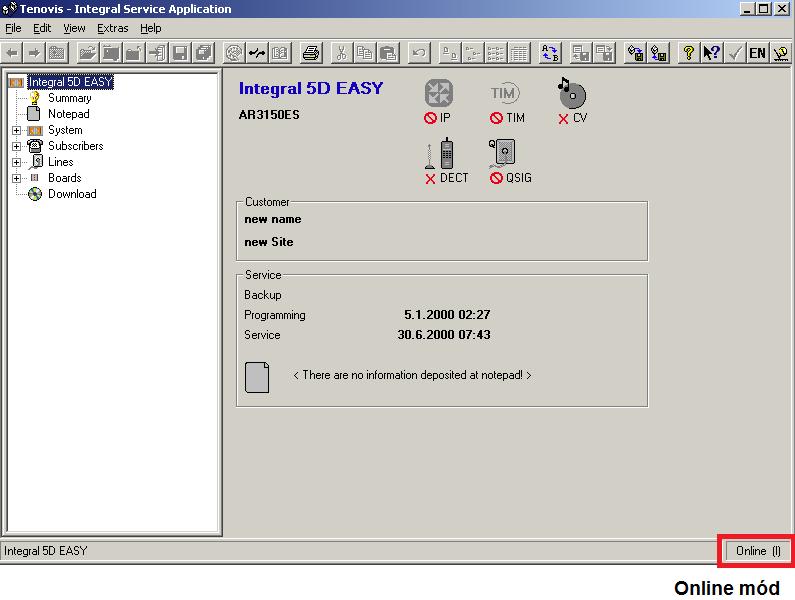The image size is (795, 600).
Task: Click the checkmark toolbar icon
Action: pos(735,53)
